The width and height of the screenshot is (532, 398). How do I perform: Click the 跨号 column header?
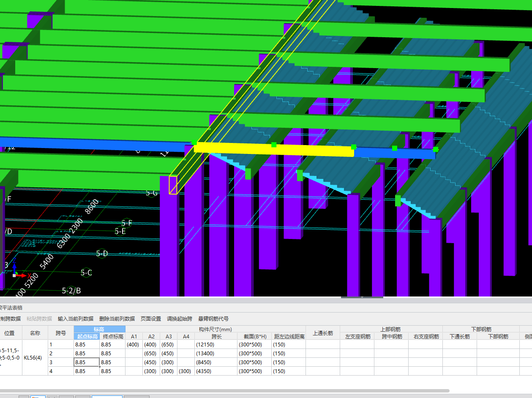click(61, 333)
